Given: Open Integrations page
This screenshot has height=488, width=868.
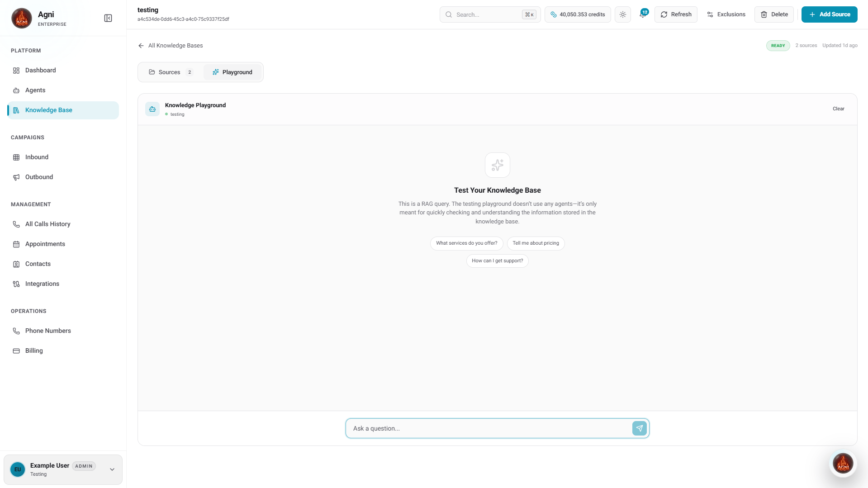Looking at the screenshot, I should pyautogui.click(x=63, y=284).
